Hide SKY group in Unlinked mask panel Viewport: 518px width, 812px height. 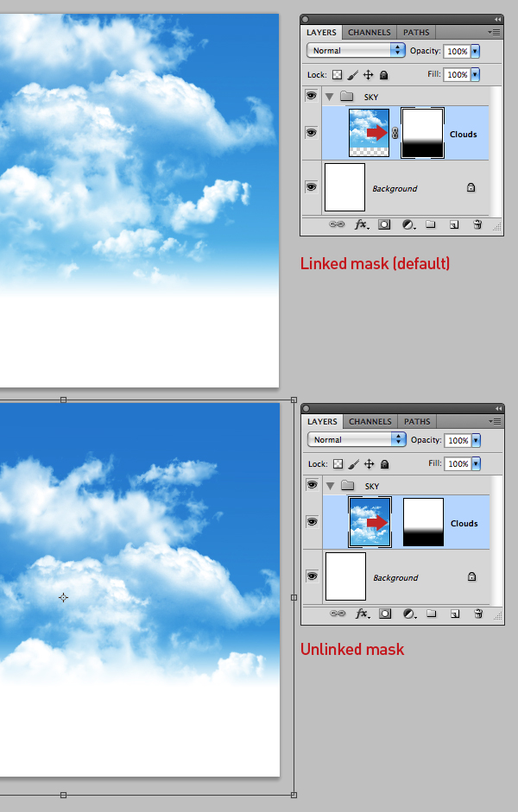(x=313, y=485)
